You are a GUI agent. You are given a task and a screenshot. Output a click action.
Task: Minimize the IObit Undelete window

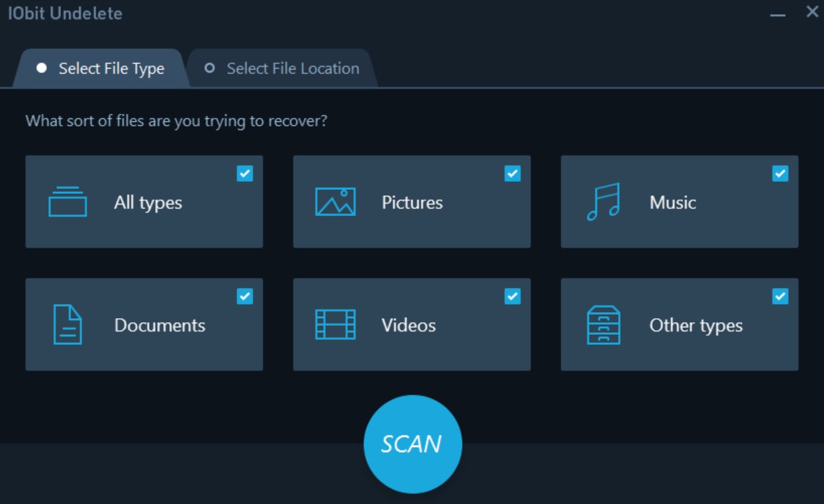pos(777,13)
